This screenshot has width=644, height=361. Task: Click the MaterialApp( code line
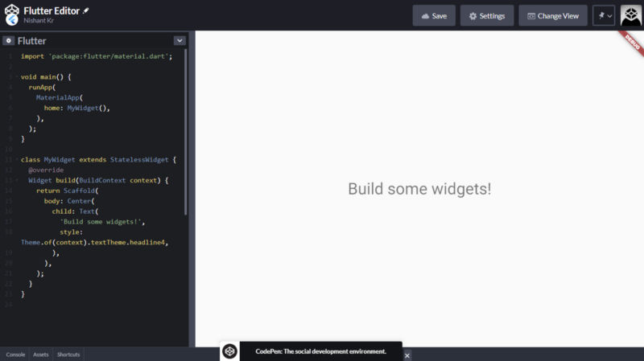click(x=60, y=97)
